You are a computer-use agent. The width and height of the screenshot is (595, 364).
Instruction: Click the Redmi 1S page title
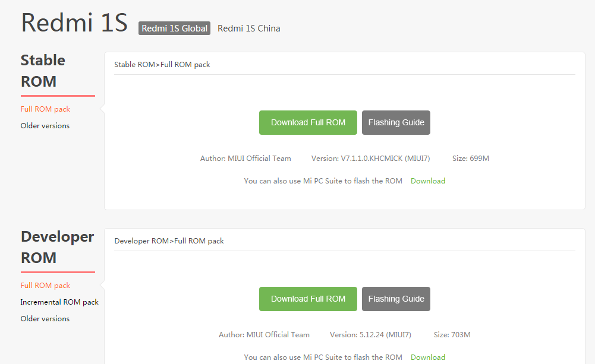[x=74, y=23]
